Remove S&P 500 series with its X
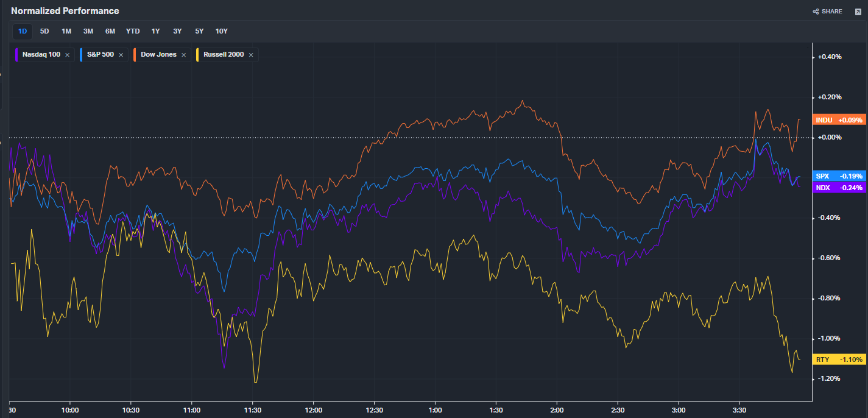The width and height of the screenshot is (868, 418). pos(121,55)
